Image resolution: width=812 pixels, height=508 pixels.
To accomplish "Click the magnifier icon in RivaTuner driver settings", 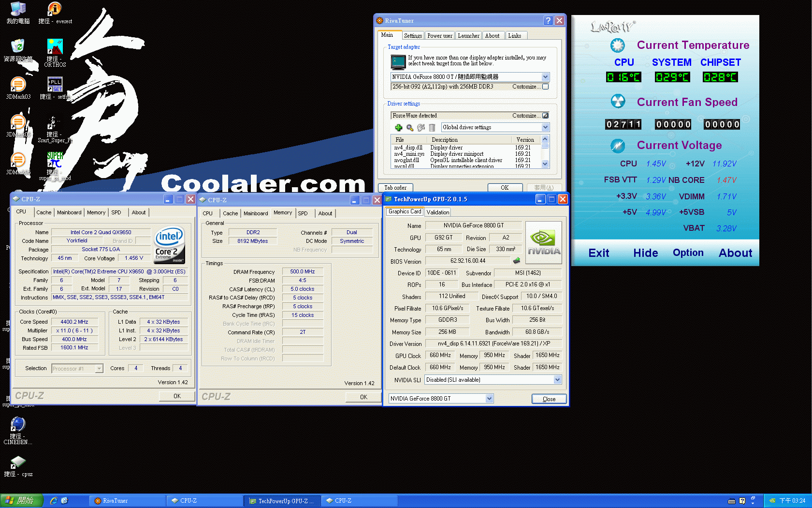I will [x=410, y=128].
